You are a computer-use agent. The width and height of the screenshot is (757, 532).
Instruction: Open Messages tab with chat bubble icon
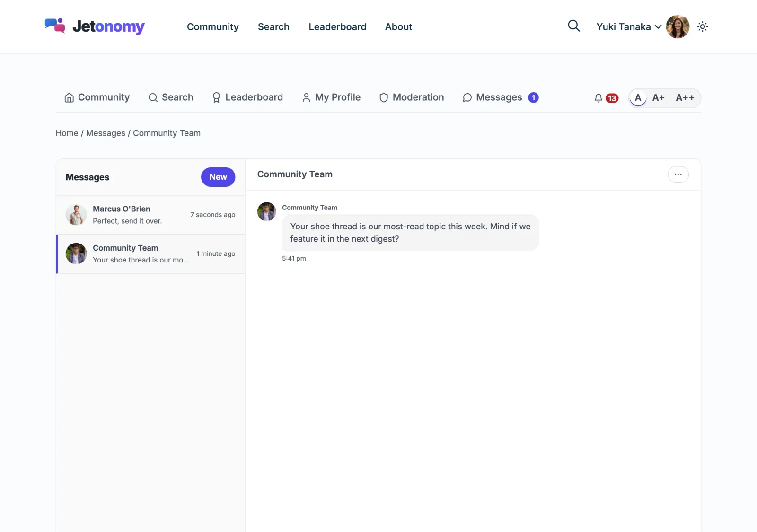coord(501,97)
